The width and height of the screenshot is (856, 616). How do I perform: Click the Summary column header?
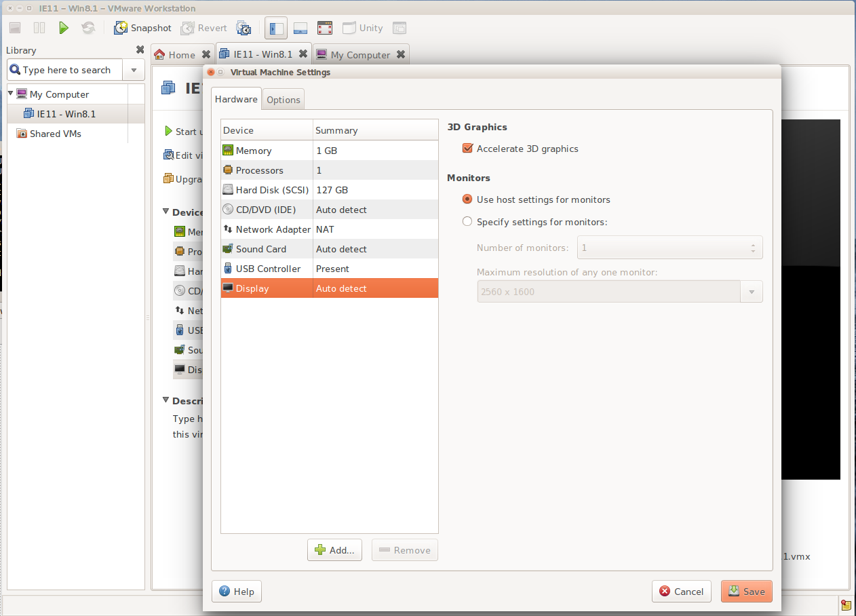pyautogui.click(x=376, y=130)
